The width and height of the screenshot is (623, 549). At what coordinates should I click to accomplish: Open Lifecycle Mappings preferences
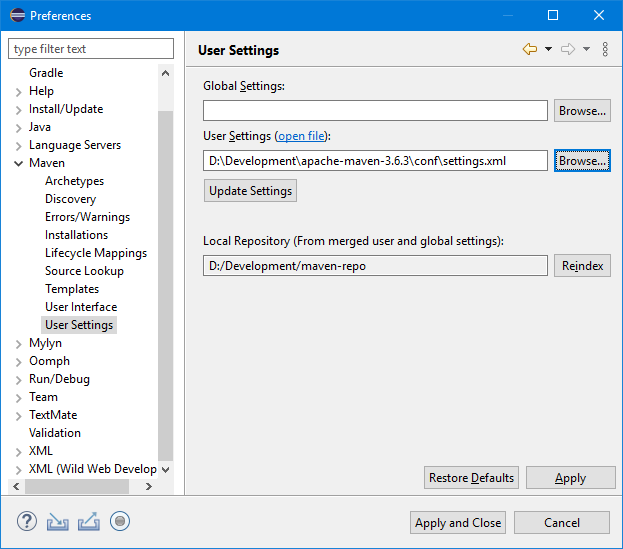point(96,253)
